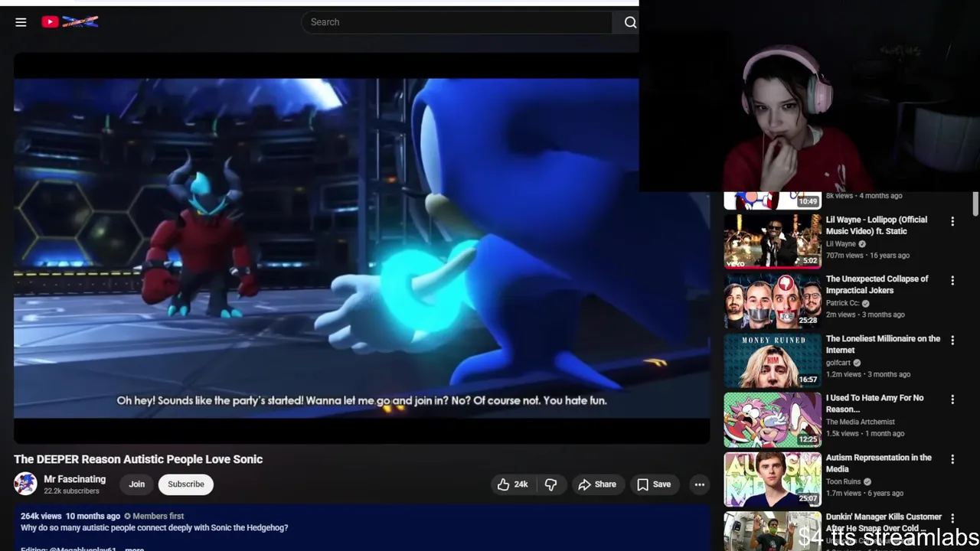
Task: Visit The Media Artchemist channel
Action: [x=860, y=422]
